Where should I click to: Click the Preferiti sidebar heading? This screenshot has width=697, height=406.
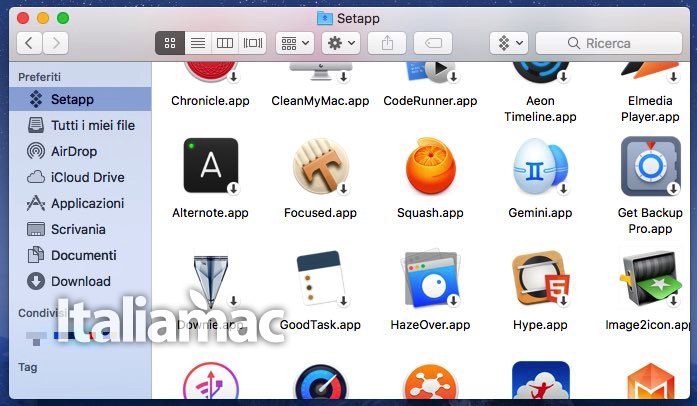[x=40, y=77]
